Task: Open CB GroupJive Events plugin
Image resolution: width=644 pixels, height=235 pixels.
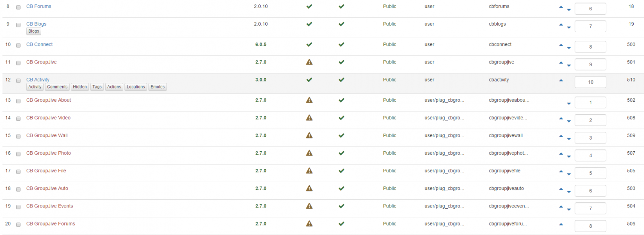Action: [49, 206]
